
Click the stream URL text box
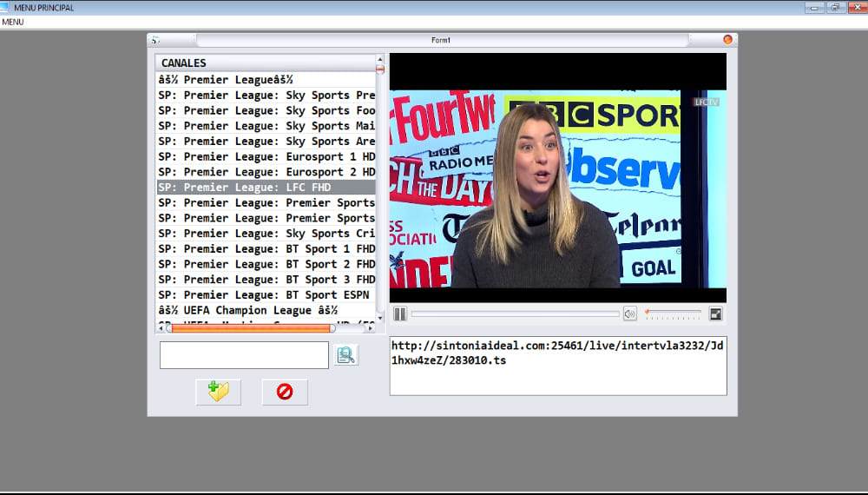pyautogui.click(x=558, y=366)
